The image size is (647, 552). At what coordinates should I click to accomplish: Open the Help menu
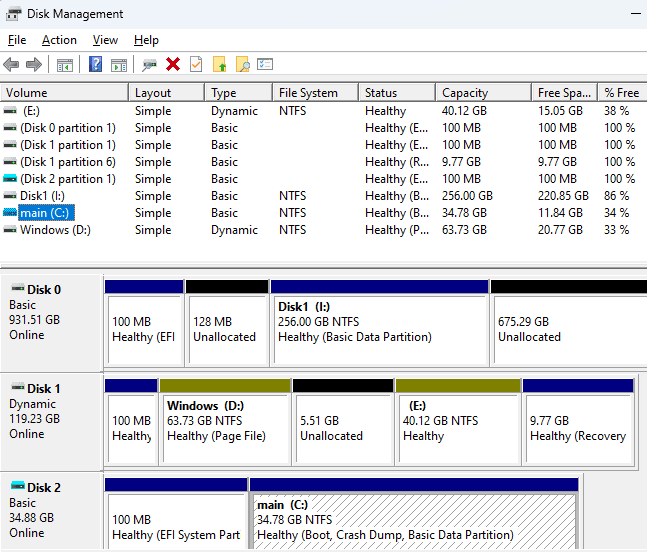point(146,40)
